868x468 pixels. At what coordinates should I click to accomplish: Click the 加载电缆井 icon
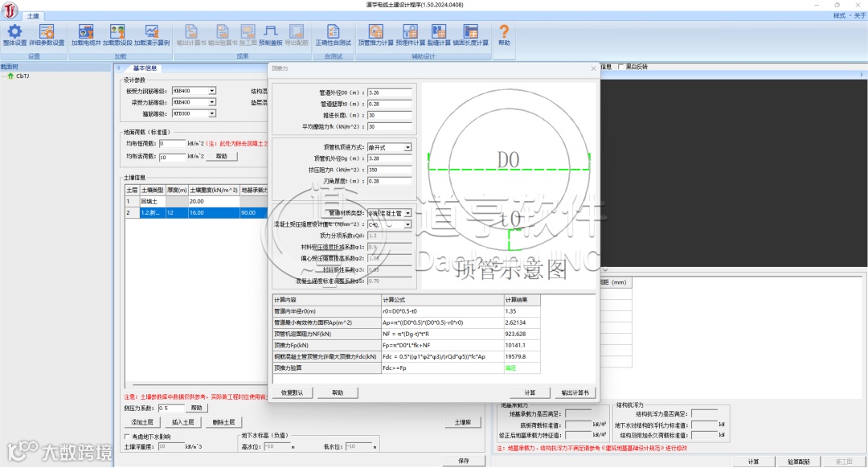tap(86, 33)
